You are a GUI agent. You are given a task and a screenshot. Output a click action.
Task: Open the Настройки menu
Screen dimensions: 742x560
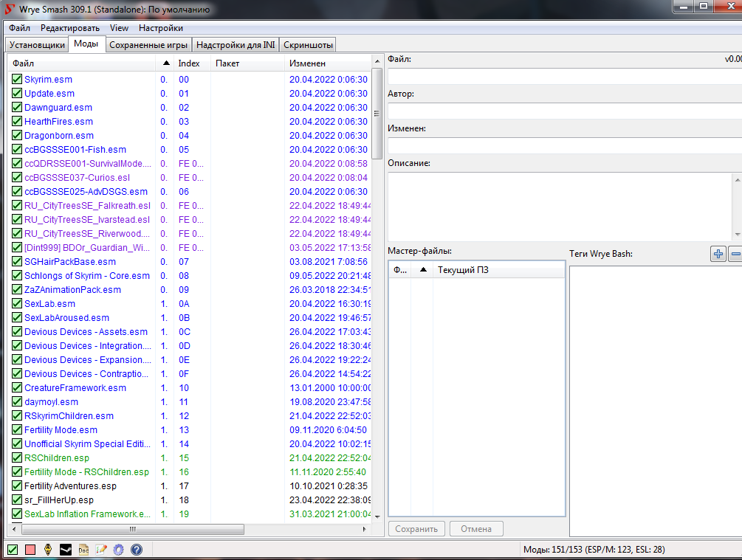pyautogui.click(x=161, y=28)
